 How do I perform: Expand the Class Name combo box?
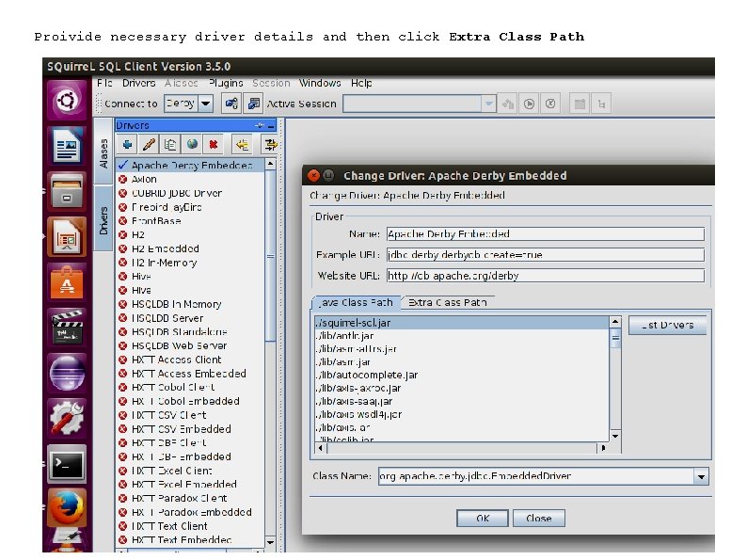coord(701,476)
